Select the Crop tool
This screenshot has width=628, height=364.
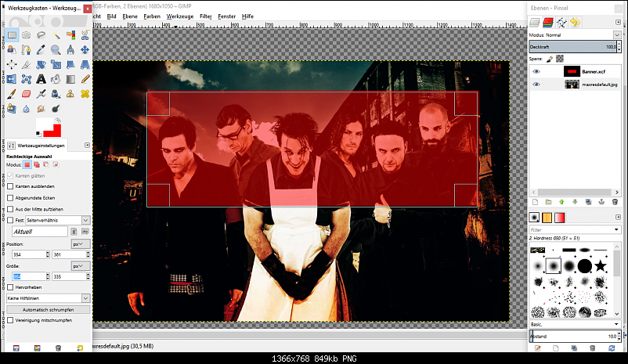[x=27, y=64]
